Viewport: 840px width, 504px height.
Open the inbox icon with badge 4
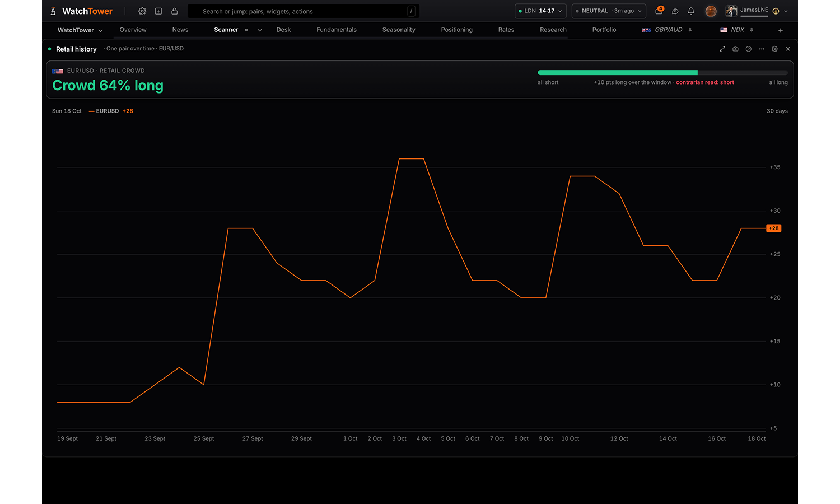click(659, 11)
